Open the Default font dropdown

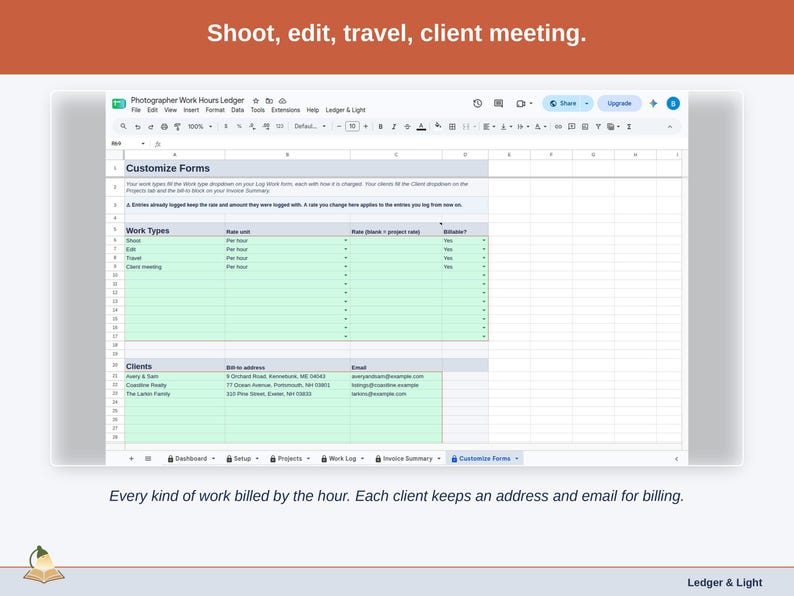310,127
